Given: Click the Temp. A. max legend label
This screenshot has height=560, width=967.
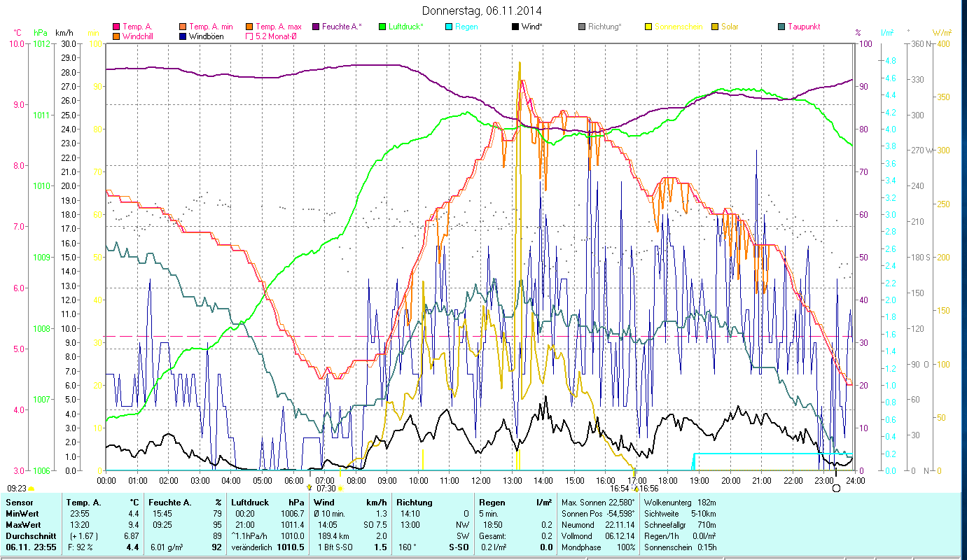Looking at the screenshot, I should [279, 27].
